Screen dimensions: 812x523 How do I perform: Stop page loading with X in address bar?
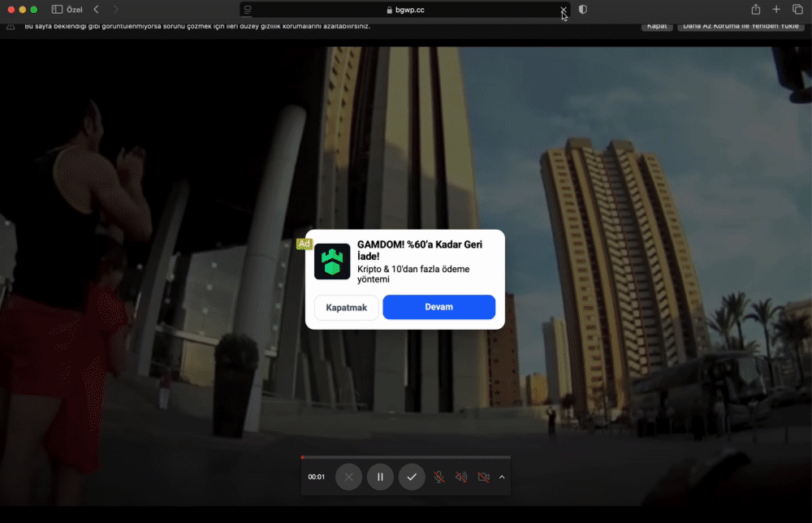[x=563, y=10]
